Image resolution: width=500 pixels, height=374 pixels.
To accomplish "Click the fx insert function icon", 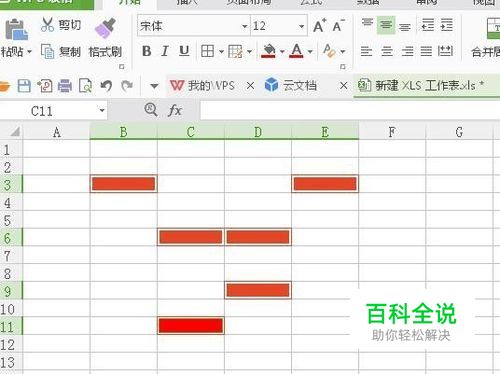I will [175, 110].
